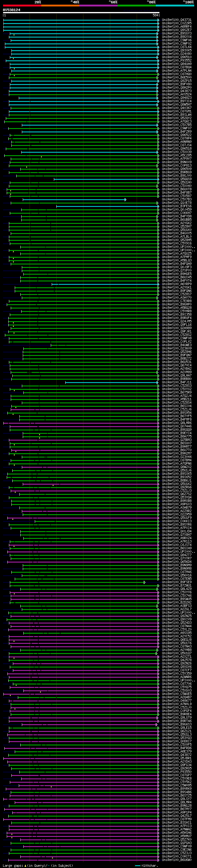The height and width of the screenshot is (868, 197).
Task: Open hit UniRef100_A7QUZ5
Action: (176, 253)
